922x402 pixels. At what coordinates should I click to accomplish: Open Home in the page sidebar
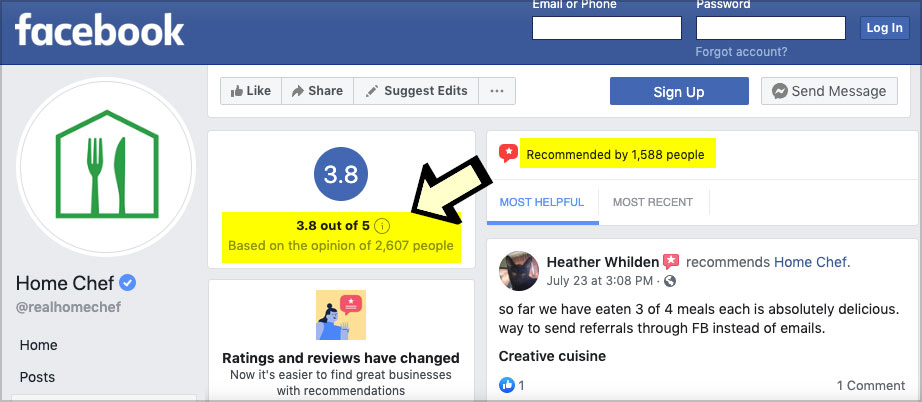[x=38, y=345]
